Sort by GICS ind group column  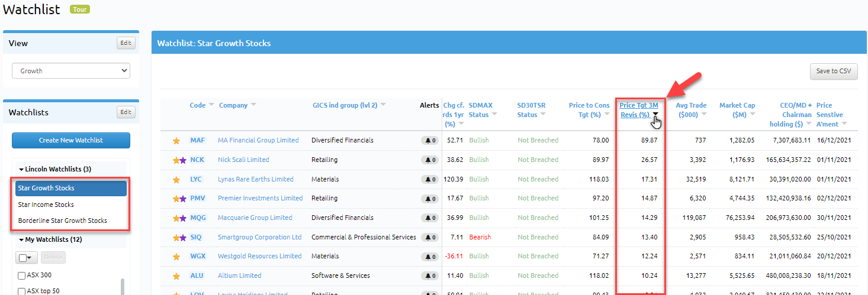(349, 105)
